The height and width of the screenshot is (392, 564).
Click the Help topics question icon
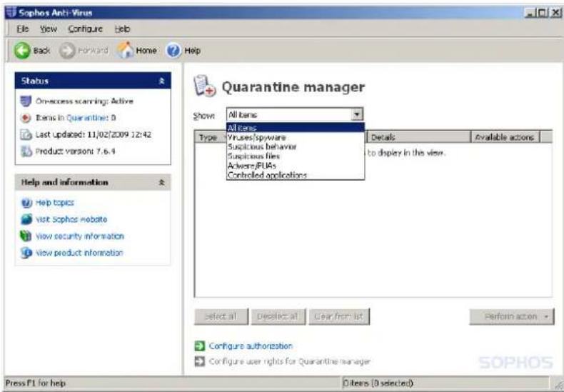pos(26,203)
